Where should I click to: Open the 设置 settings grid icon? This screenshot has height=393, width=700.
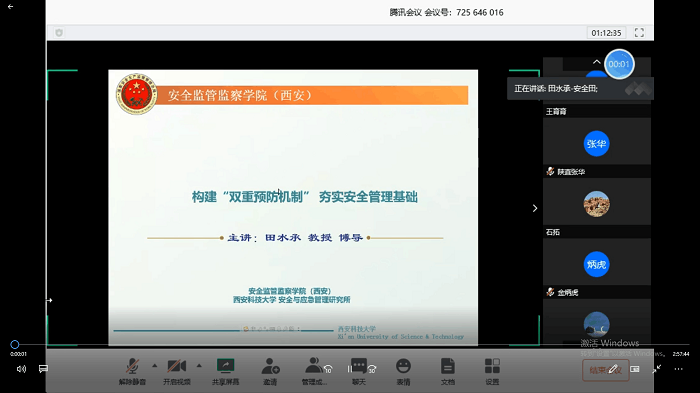492,366
